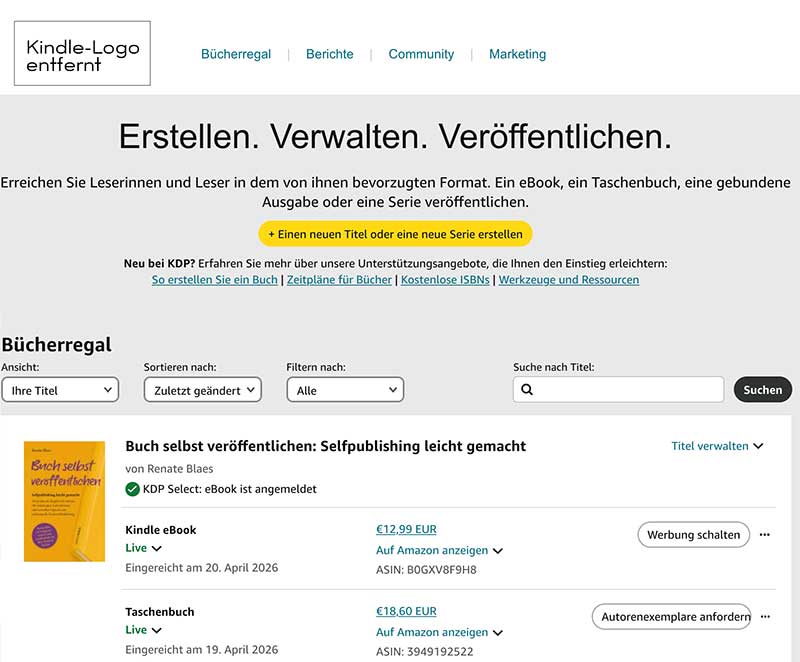The width and height of the screenshot is (800, 662).
Task: Click the Suchen button
Action: (762, 390)
